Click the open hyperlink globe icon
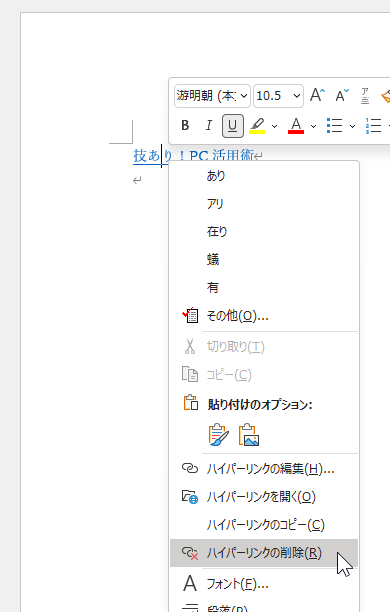390x612 pixels. click(190, 497)
